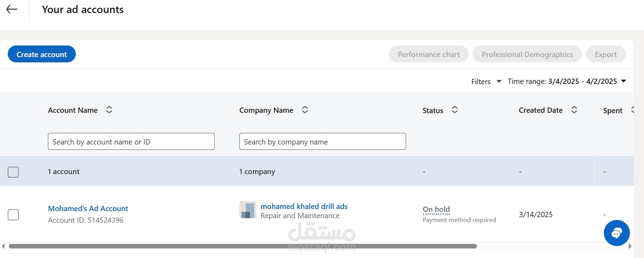This screenshot has height=258, width=644.
Task: Click the horizontal scrollbar left arrow
Action: point(3,246)
